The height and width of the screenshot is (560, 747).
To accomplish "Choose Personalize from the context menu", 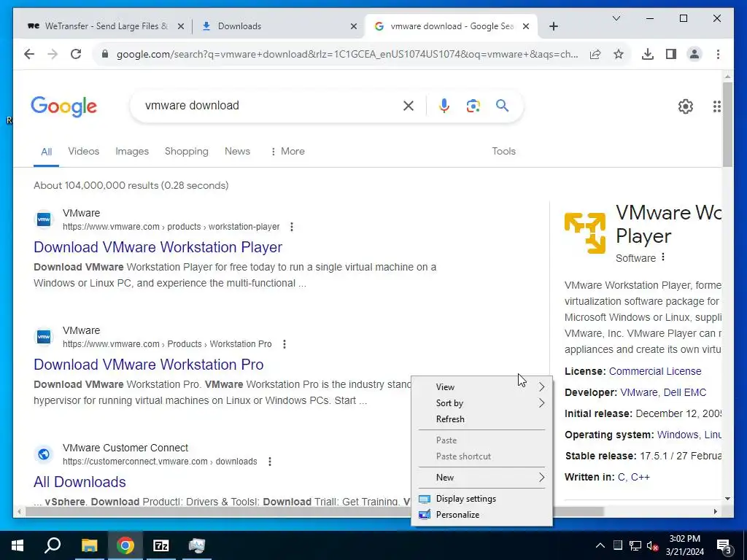I will point(481,515).
